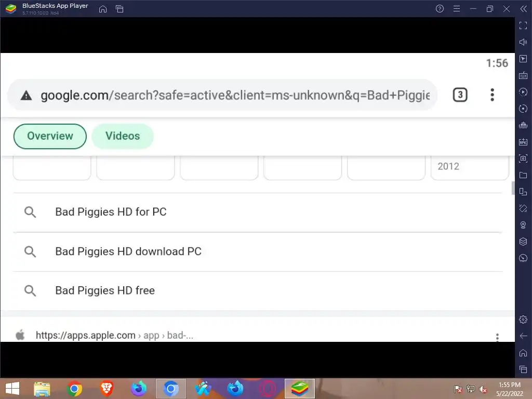Screen dimensions: 532x399
Task: Open the BlueStacks hamburger menu
Action: (x=457, y=9)
